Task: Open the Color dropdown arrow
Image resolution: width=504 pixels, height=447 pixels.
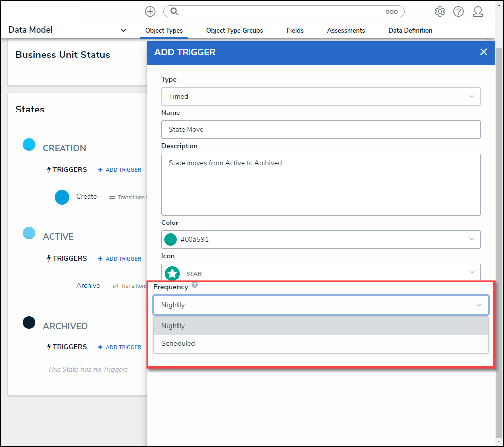Action: (x=472, y=239)
